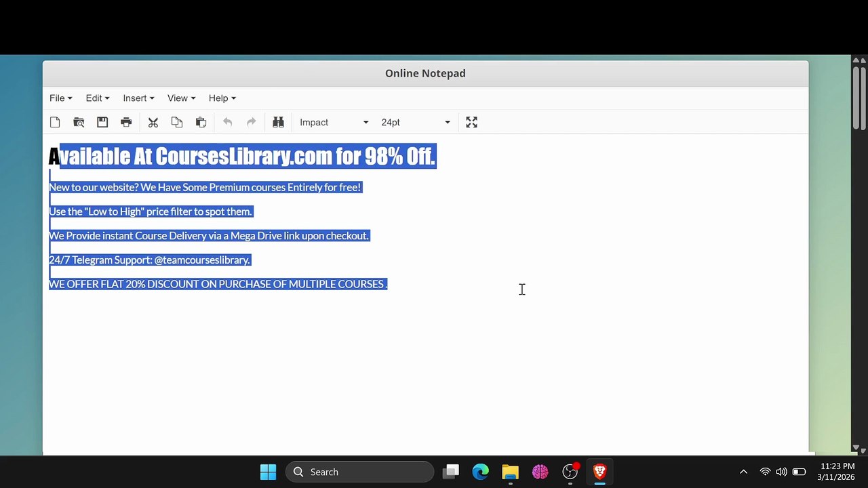
Task: Click the line "WE OFFER FLAT 20% DISCOUNT"
Action: point(218,284)
